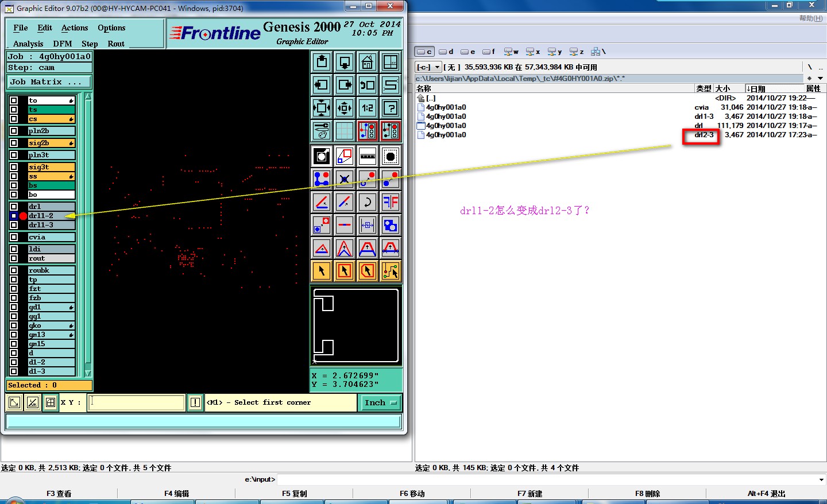Open the Edit menu

(x=45, y=28)
